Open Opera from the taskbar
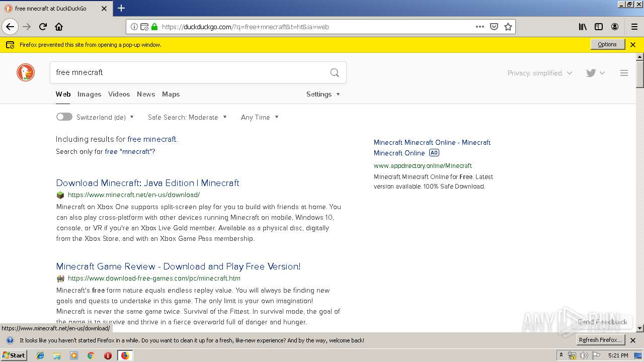Image resolution: width=644 pixels, height=362 pixels. (108, 355)
